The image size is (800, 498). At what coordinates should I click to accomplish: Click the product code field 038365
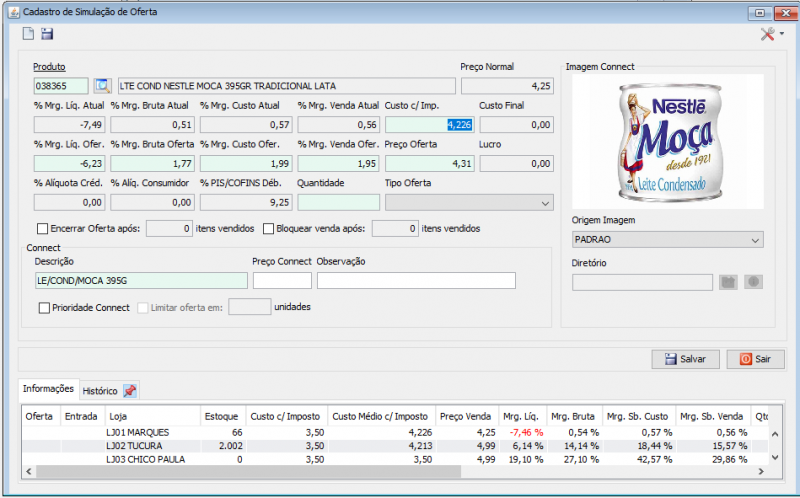pos(61,86)
